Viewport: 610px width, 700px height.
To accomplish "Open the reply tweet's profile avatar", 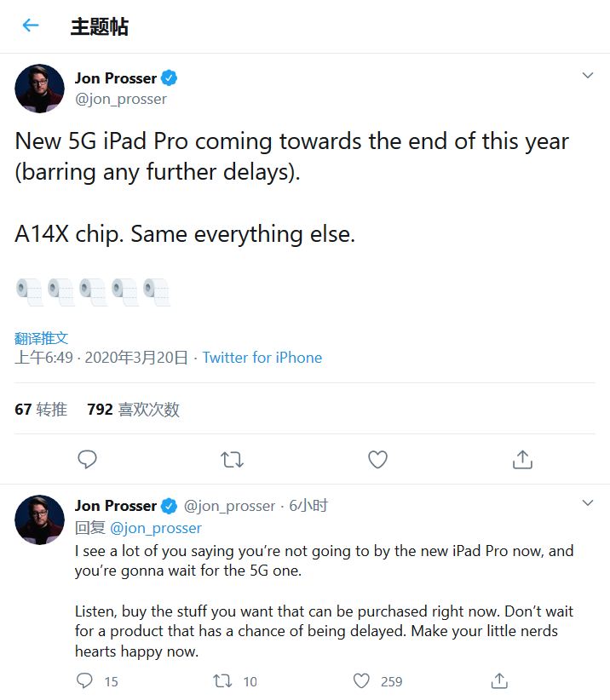I will pyautogui.click(x=39, y=519).
